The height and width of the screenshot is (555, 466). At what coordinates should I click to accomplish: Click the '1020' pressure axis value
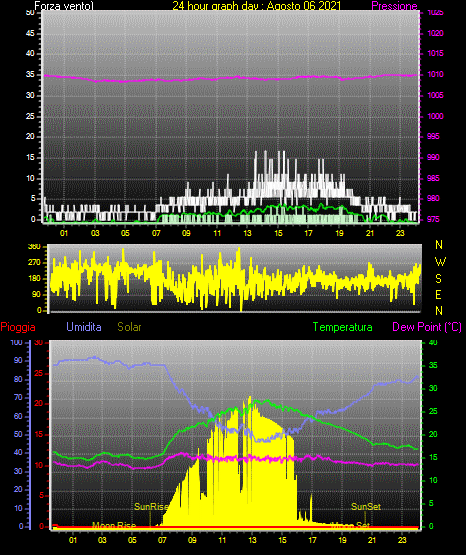tap(435, 33)
